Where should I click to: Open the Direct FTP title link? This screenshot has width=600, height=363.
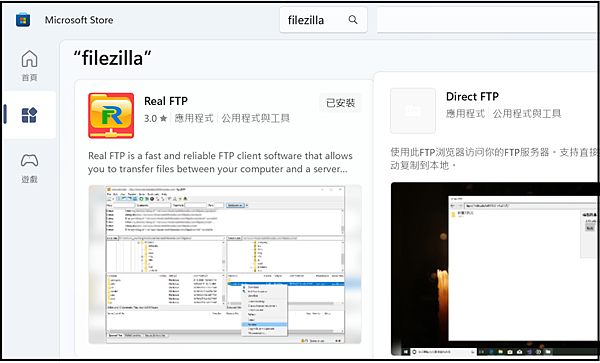click(x=472, y=96)
